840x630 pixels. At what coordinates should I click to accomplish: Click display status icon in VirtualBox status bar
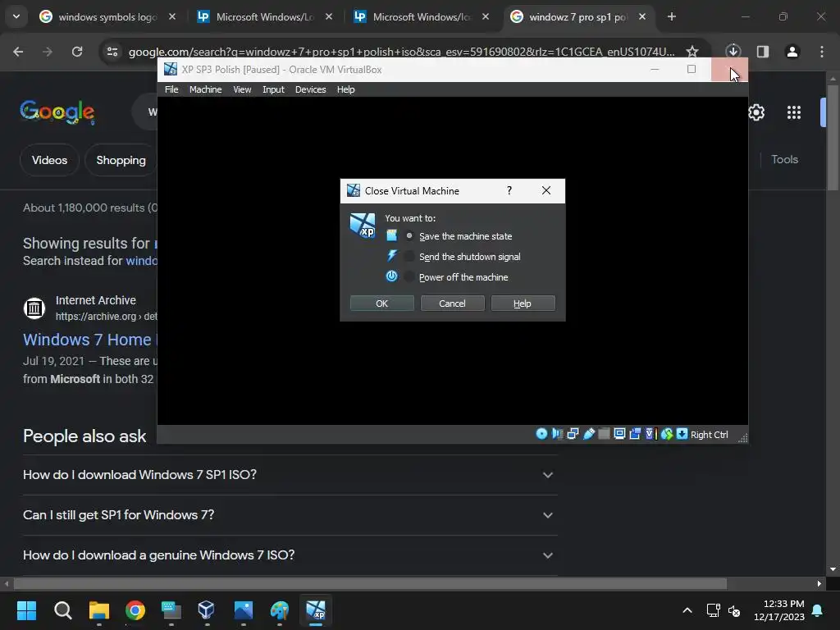coord(620,434)
